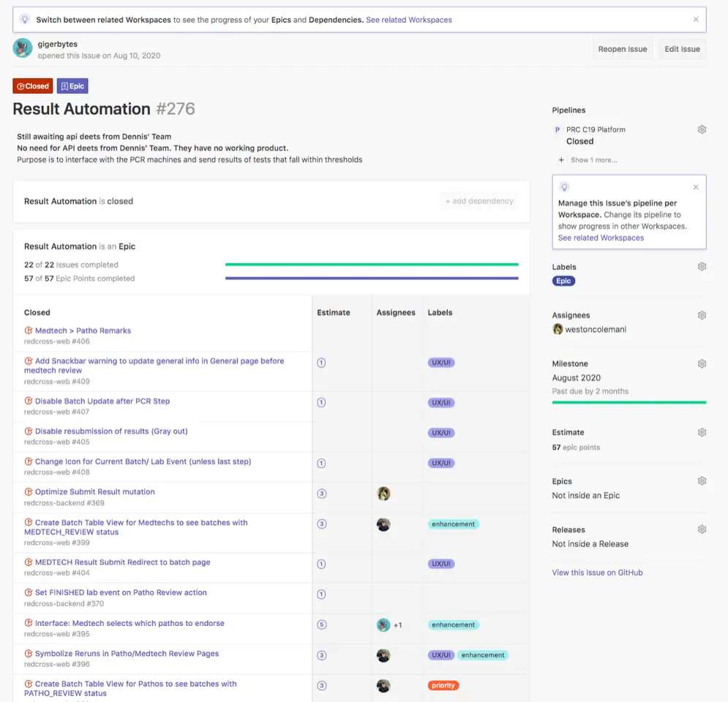The width and height of the screenshot is (728, 702).
Task: Open Disable Batch Update after PCR Step issue
Action: click(x=102, y=401)
